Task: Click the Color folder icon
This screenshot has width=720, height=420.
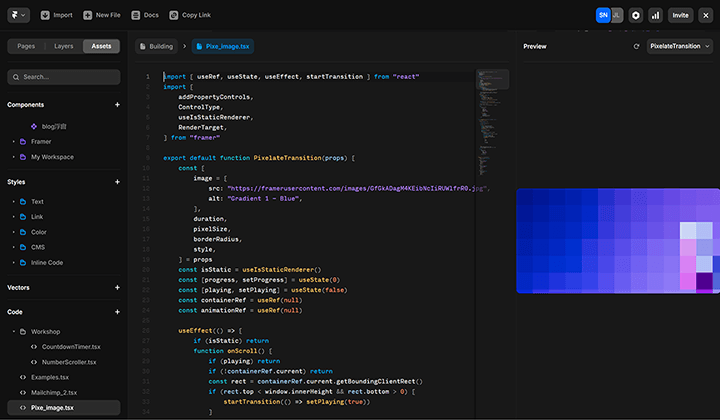Action: [23, 232]
